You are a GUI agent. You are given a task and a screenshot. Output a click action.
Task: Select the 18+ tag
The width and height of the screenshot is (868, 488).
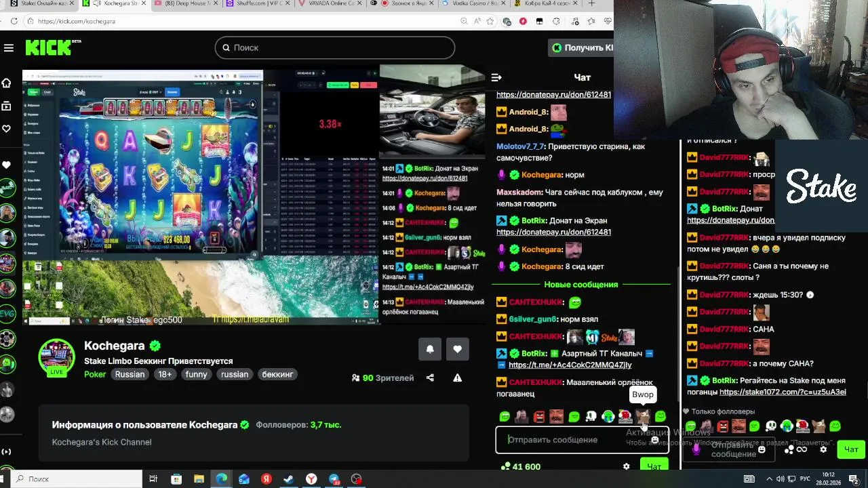click(165, 374)
